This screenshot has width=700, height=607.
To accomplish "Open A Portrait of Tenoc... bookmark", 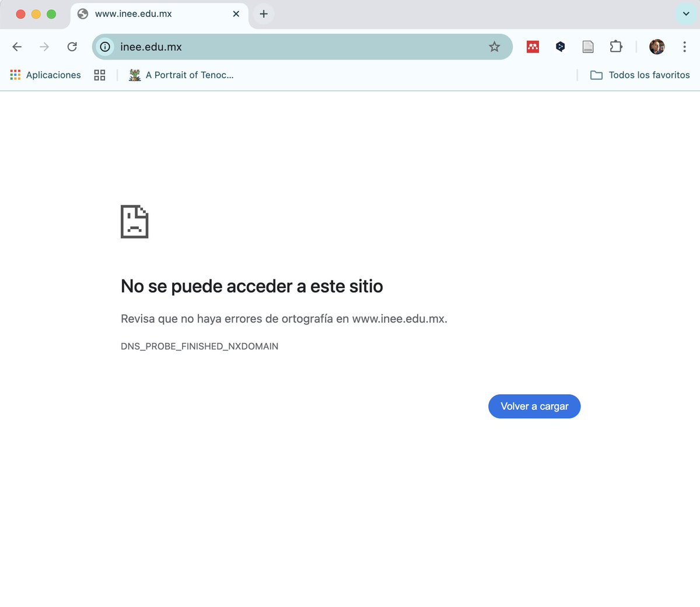I will (x=181, y=75).
